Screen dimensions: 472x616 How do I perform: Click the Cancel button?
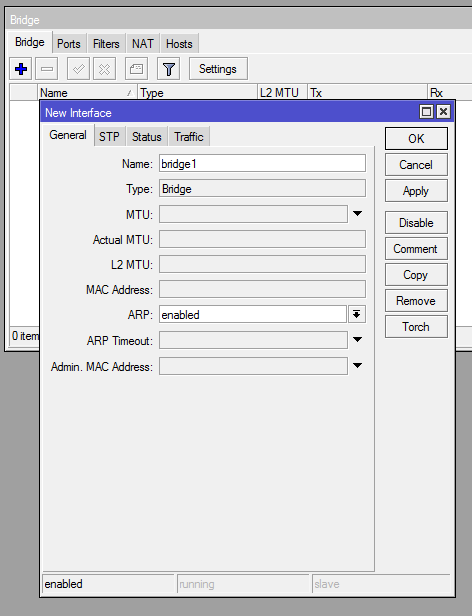416,165
